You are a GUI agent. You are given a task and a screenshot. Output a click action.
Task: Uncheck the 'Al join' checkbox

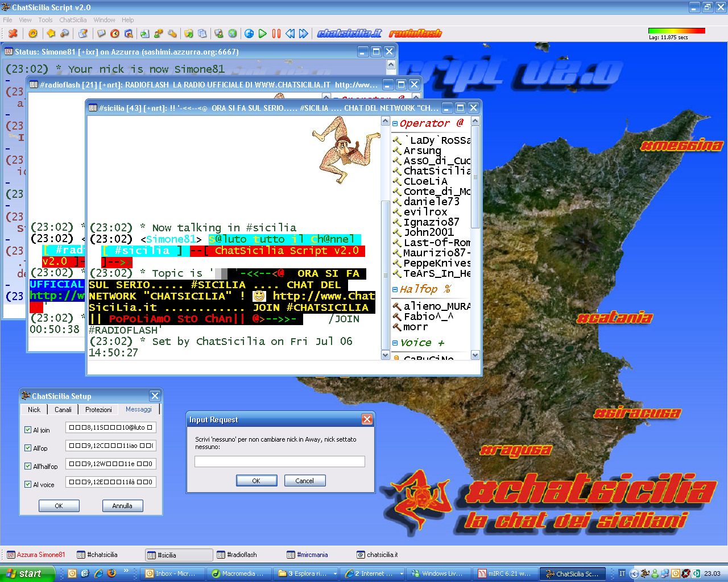(28, 430)
